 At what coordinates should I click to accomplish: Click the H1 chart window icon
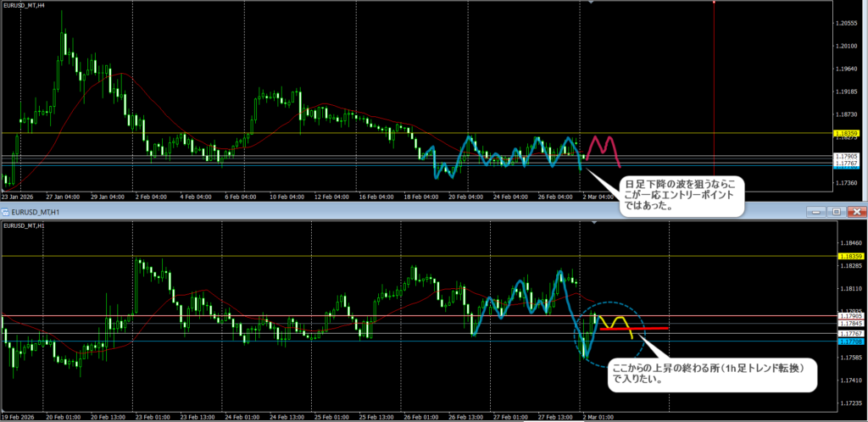pos(6,210)
